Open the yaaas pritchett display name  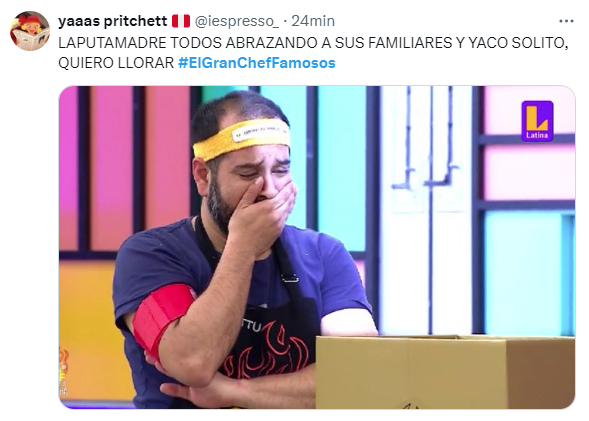pyautogui.click(x=112, y=21)
